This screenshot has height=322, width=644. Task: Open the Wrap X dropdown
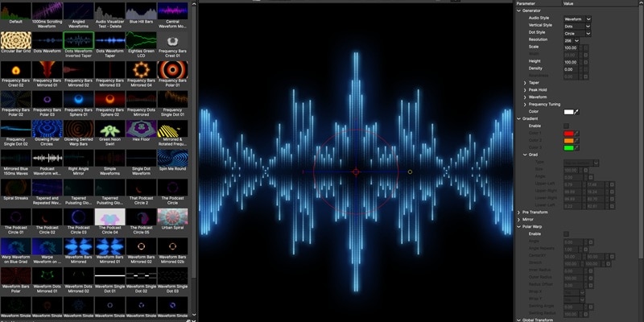tap(574, 292)
